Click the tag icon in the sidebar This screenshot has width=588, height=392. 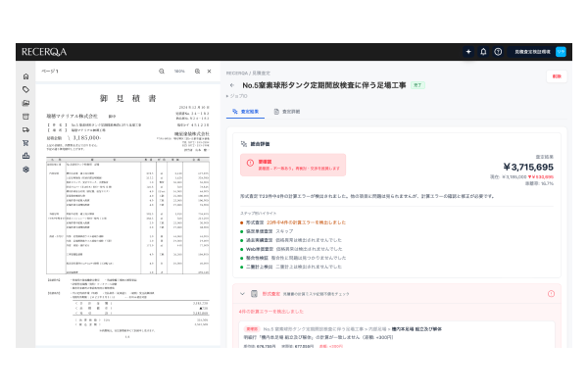[x=26, y=89]
